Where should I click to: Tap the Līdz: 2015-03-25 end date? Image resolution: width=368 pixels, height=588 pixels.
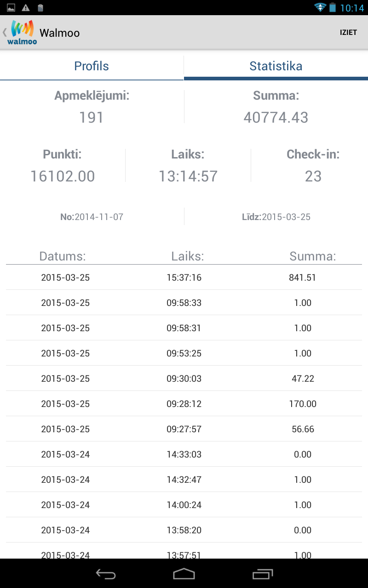[x=276, y=217]
